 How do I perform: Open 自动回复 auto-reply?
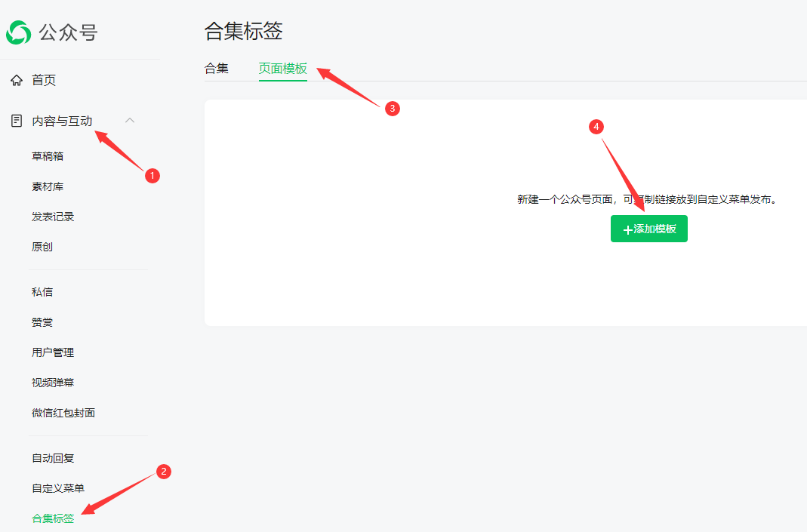click(x=53, y=458)
